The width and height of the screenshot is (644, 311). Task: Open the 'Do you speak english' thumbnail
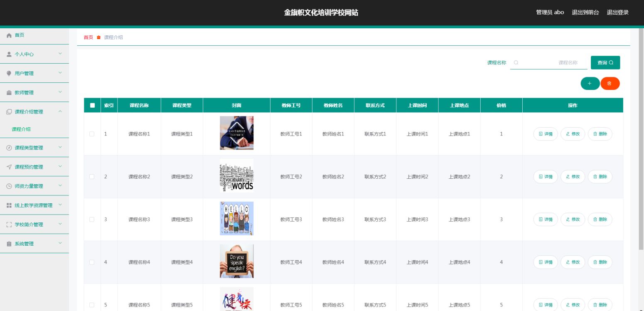point(236,262)
